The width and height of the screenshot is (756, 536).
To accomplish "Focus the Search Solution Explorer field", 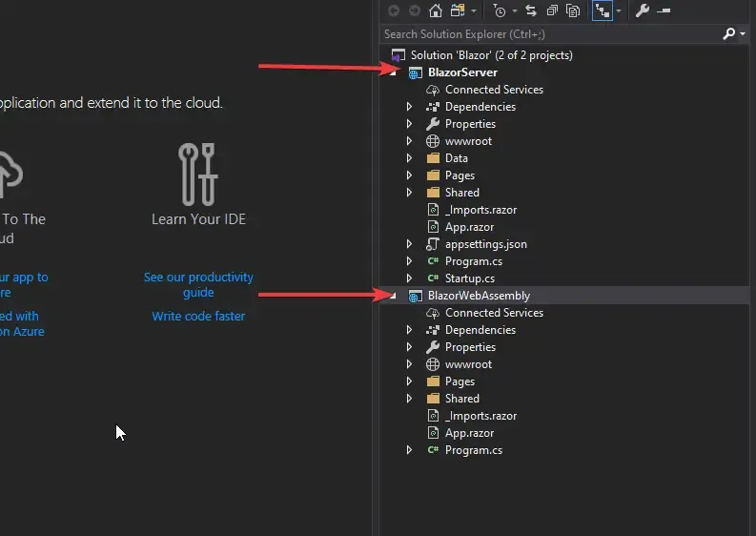I will click(550, 33).
